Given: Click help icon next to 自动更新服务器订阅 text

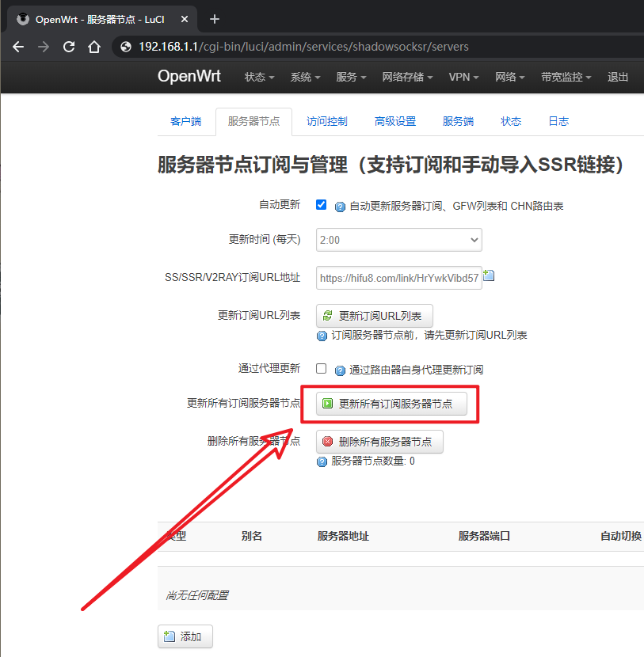Looking at the screenshot, I should pyautogui.click(x=340, y=207).
